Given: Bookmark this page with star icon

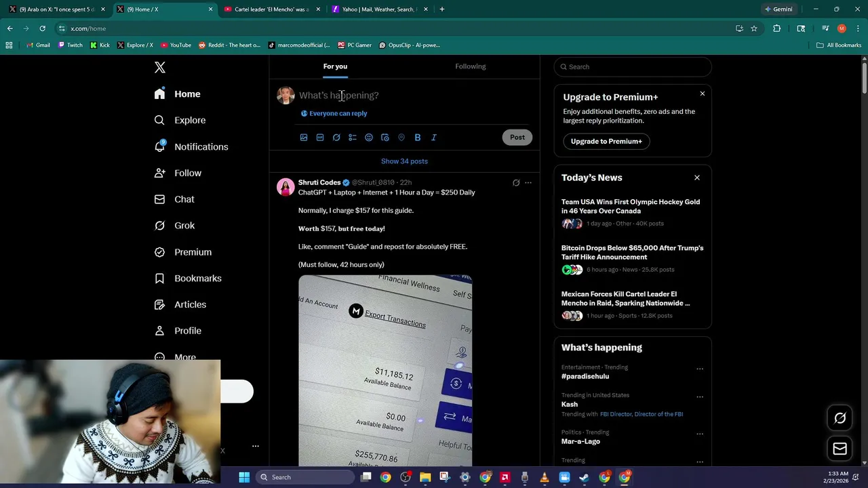Looking at the screenshot, I should click(754, 28).
